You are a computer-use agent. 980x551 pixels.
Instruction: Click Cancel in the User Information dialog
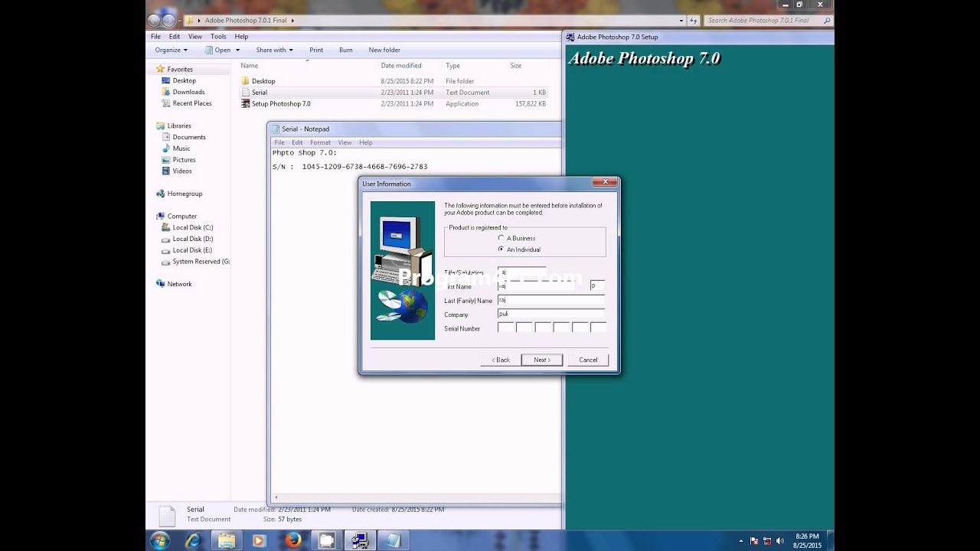click(x=588, y=360)
